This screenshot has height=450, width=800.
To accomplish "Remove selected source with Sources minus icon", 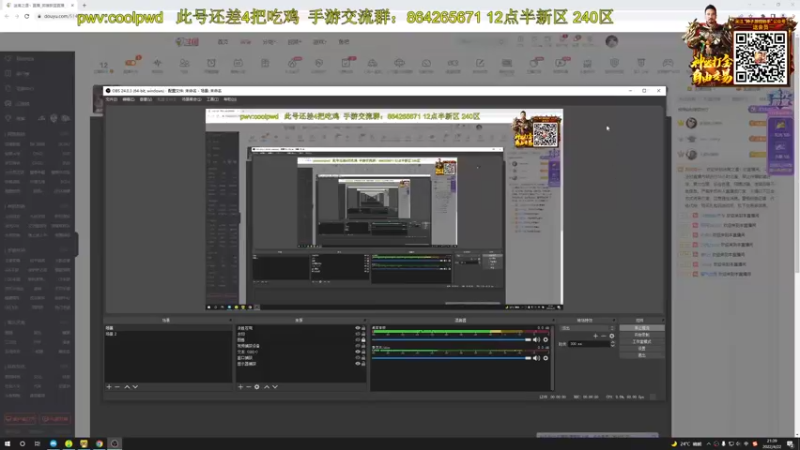I will 248,387.
